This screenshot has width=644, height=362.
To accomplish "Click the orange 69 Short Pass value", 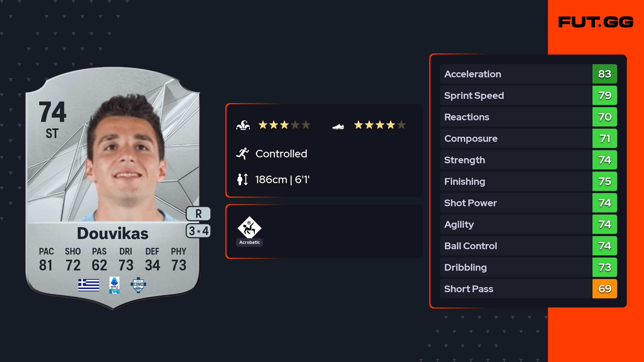I will pos(605,289).
